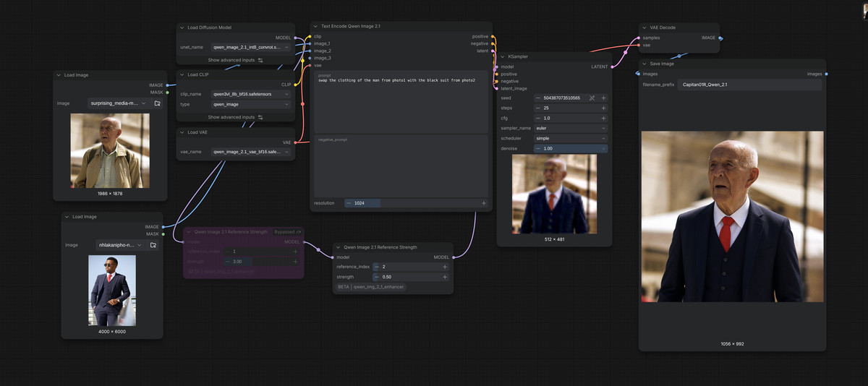Decrease cfg with the minus icon
This screenshot has width=868, height=386.
[538, 118]
